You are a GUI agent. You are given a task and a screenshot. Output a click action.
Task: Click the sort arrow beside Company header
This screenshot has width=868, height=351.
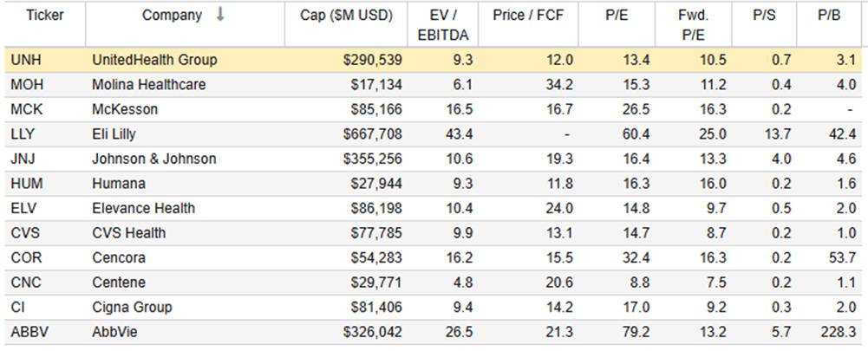click(x=220, y=16)
